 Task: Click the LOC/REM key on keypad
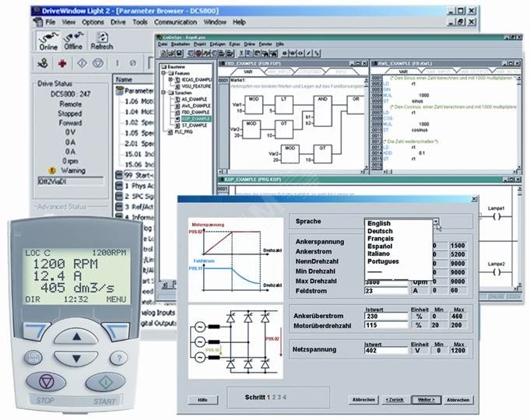tap(33, 358)
